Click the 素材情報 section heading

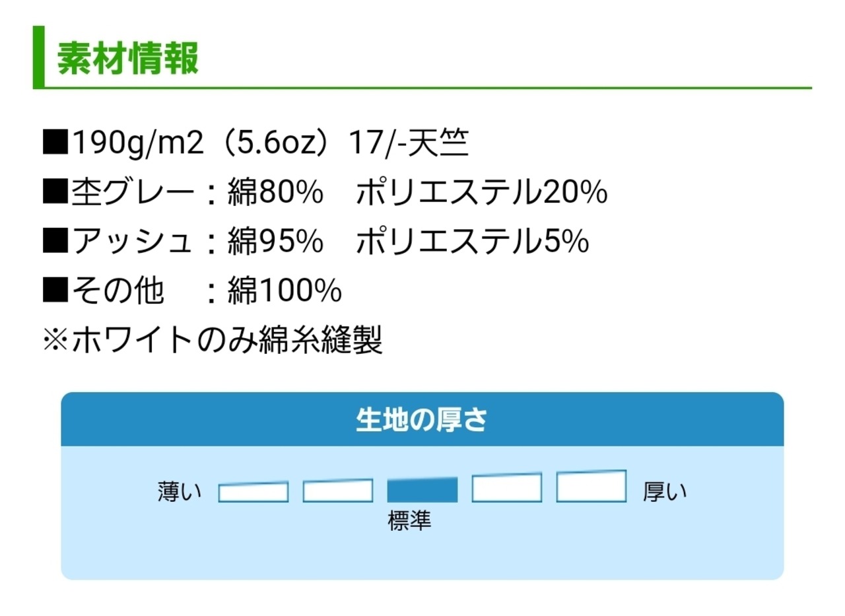[127, 60]
